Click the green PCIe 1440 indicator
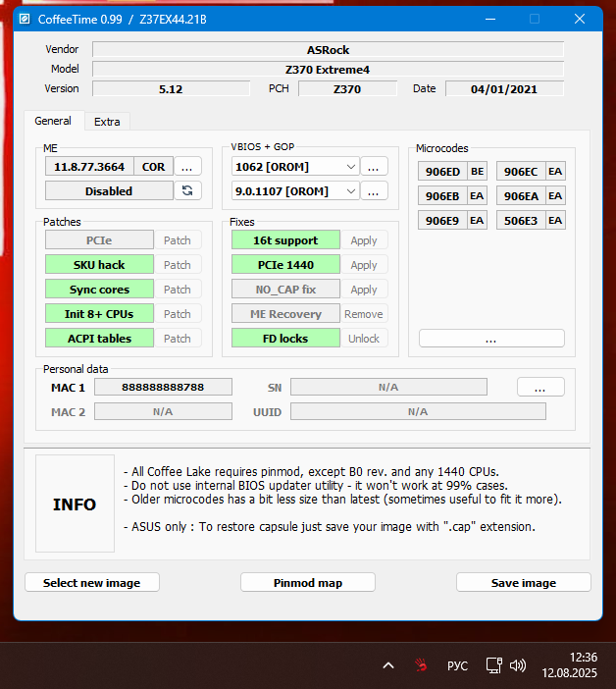 point(285,265)
